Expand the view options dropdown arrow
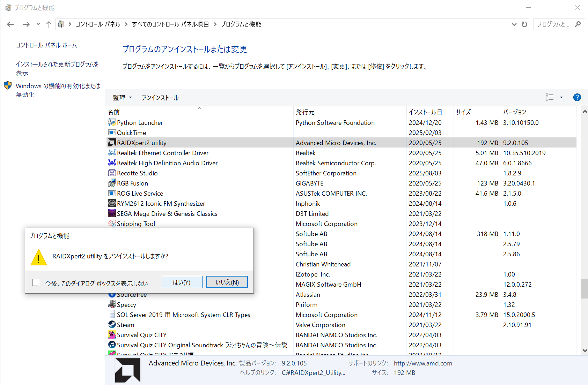Screen dimensions: 588x385 (561, 97)
